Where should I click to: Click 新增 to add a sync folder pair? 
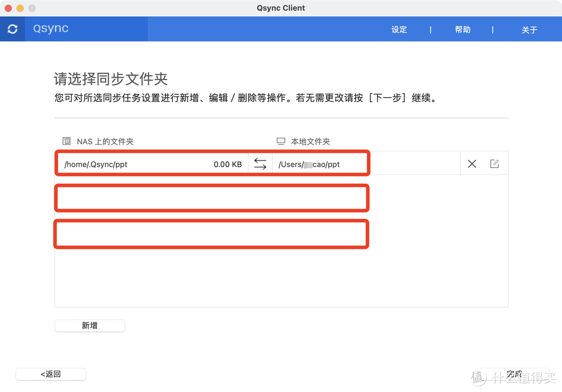(89, 325)
